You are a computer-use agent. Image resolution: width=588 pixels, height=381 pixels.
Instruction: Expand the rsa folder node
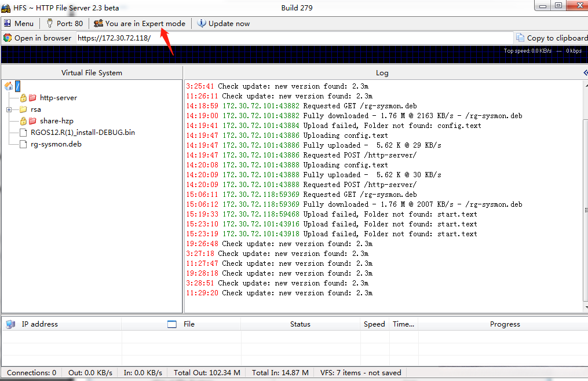(x=9, y=109)
